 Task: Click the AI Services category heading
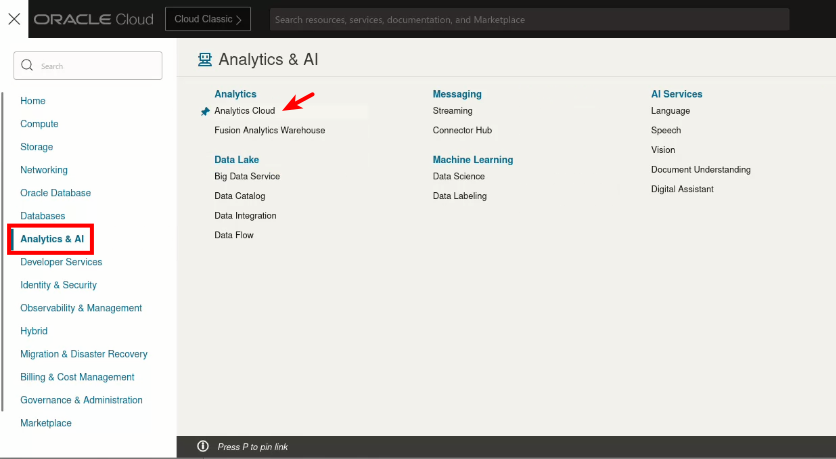[x=677, y=94]
